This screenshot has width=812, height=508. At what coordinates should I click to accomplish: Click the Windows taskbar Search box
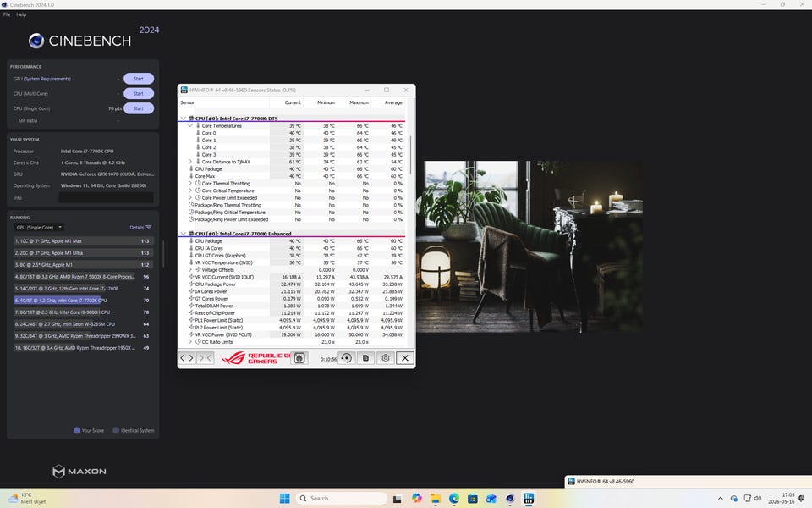342,498
